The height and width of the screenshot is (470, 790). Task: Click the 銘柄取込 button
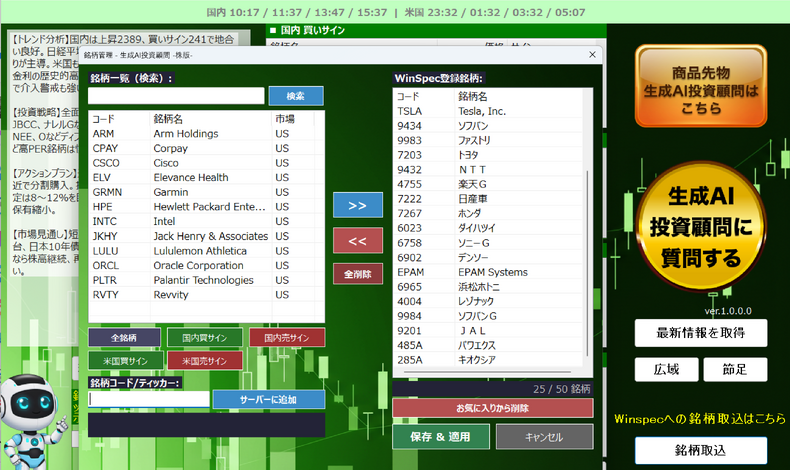pyautogui.click(x=701, y=450)
